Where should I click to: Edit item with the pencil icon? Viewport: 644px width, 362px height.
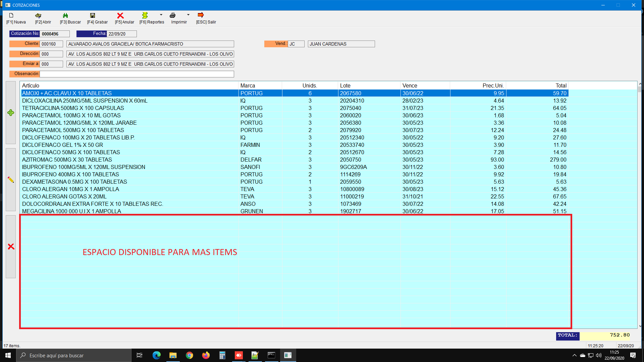pos(11,180)
